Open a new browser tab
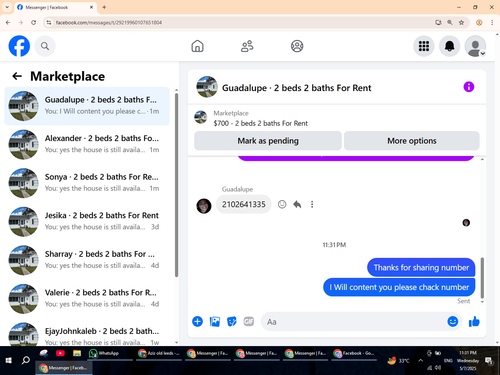The image size is (500, 375). pos(104,7)
